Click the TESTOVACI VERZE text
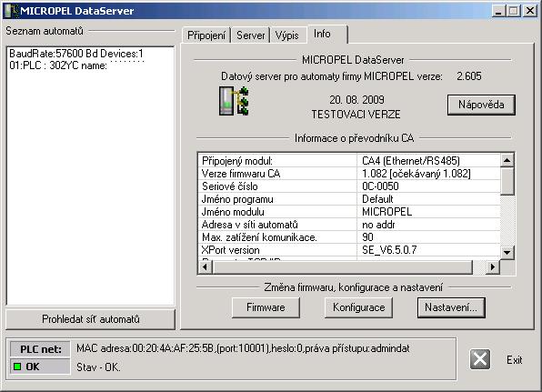Screen dimensions: 542x392 tap(356, 115)
